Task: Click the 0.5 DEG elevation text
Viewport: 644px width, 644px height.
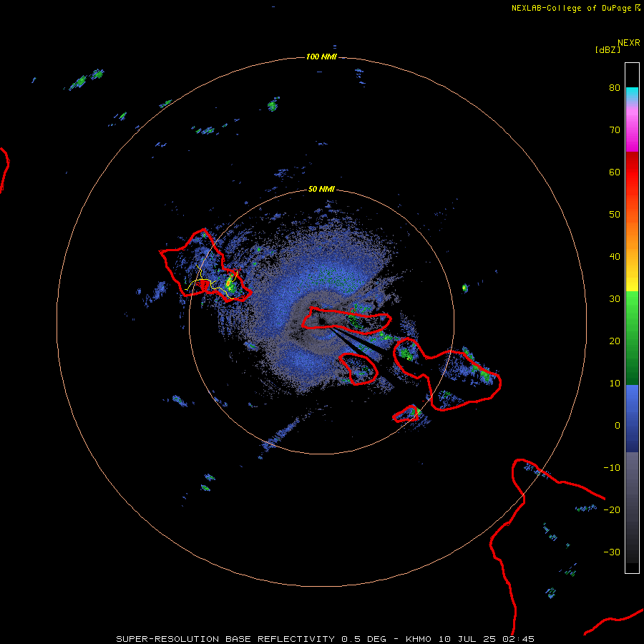Action: (364, 639)
